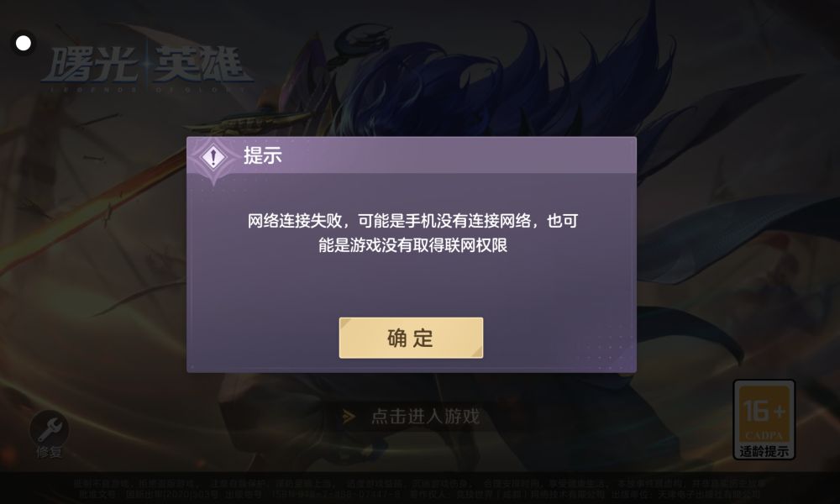Click the 能是游戏没有取得联网权限 message line
840x504 pixels.
click(412, 245)
